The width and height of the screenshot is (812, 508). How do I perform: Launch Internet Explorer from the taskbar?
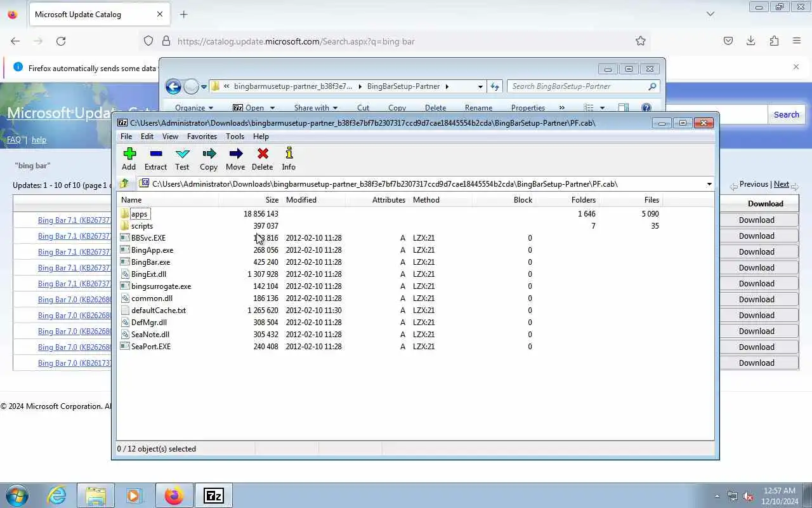pos(57,495)
